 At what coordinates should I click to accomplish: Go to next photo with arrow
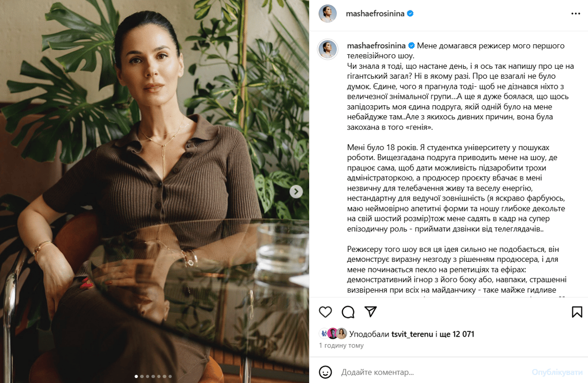pyautogui.click(x=296, y=191)
